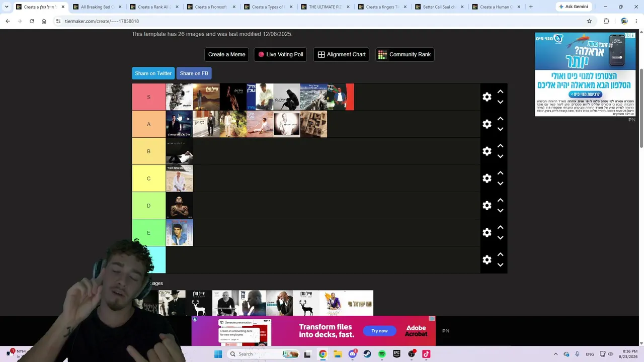Switch to the Better Call Saul tab

point(439,7)
